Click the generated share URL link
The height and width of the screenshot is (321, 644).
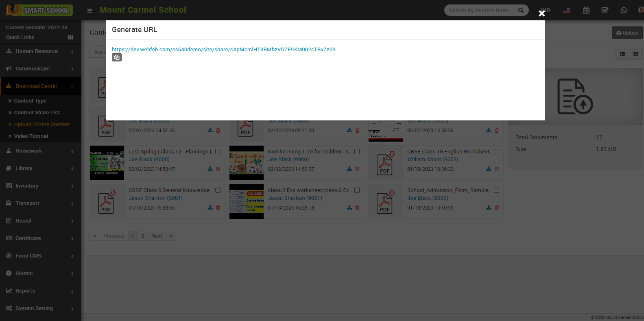pos(223,49)
